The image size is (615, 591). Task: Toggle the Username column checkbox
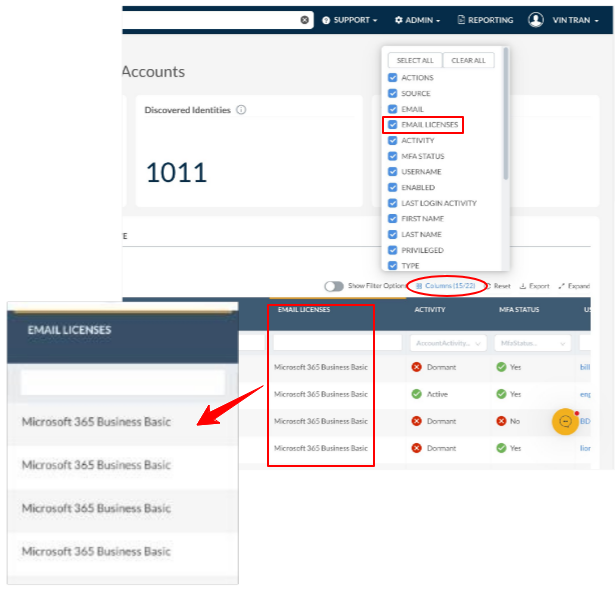point(393,172)
